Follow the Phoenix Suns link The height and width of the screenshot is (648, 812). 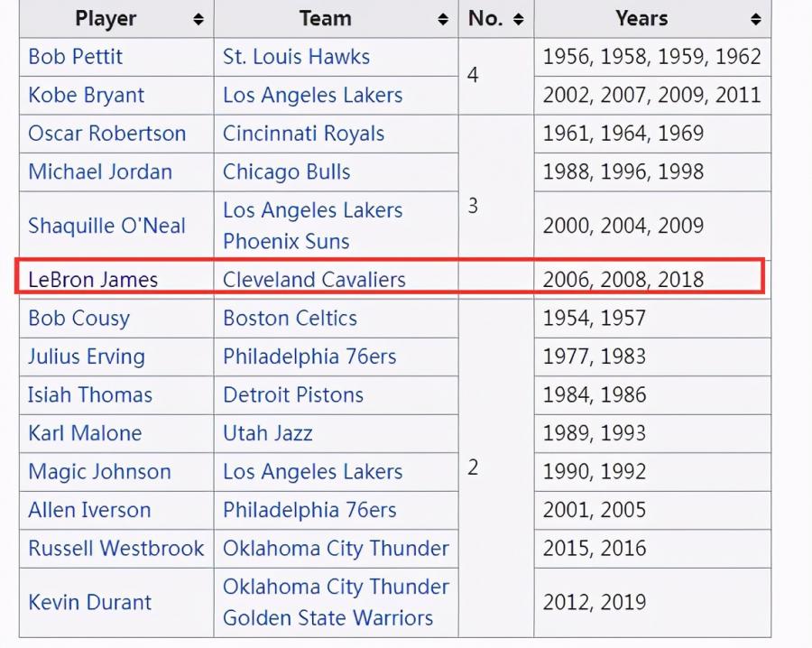(x=286, y=241)
